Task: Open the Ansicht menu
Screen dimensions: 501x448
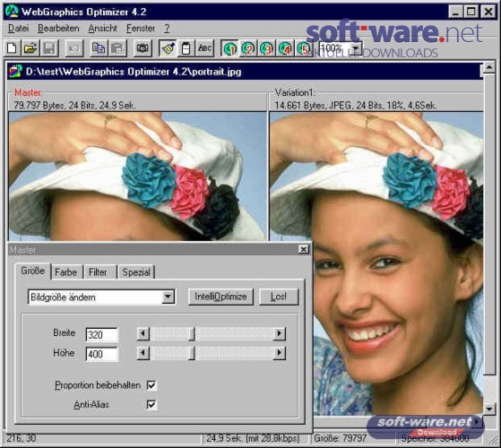Action: (102, 29)
